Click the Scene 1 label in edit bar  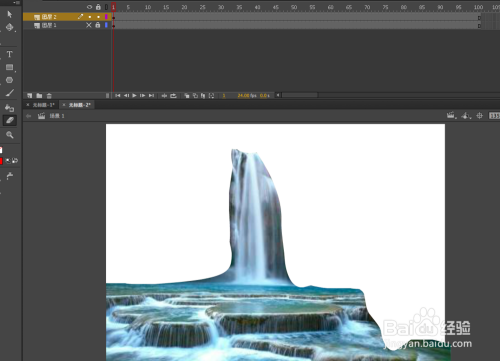click(x=57, y=116)
